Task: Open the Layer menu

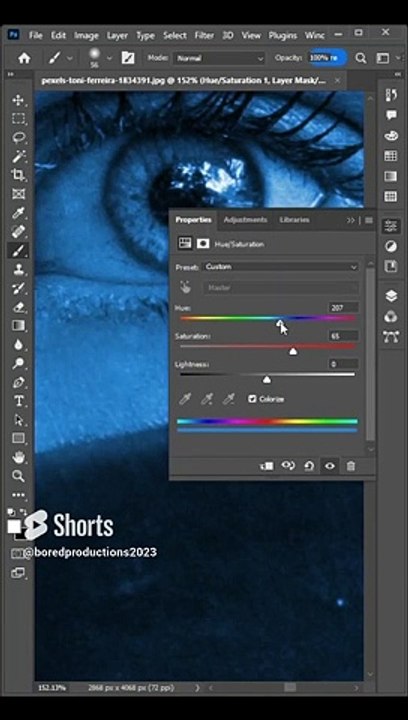Action: [x=117, y=35]
